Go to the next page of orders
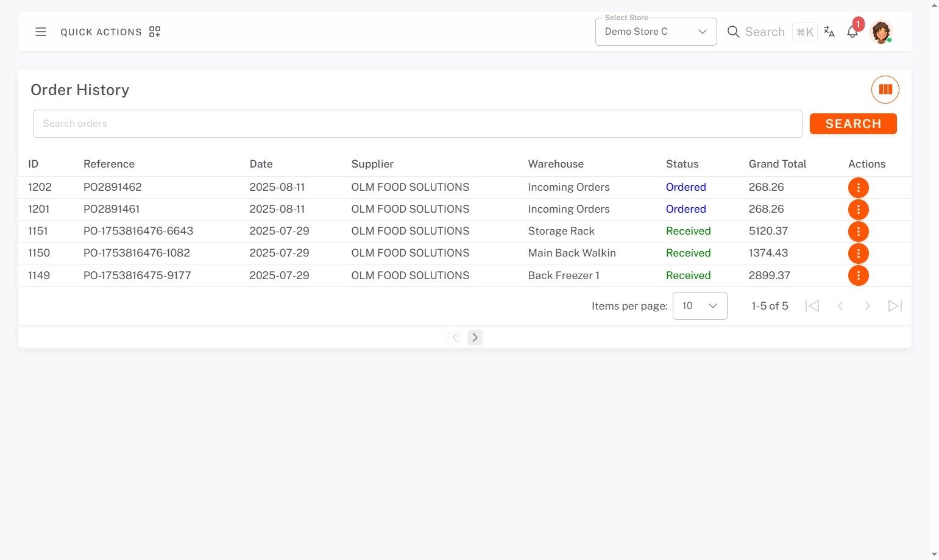This screenshot has width=939, height=560. [867, 306]
